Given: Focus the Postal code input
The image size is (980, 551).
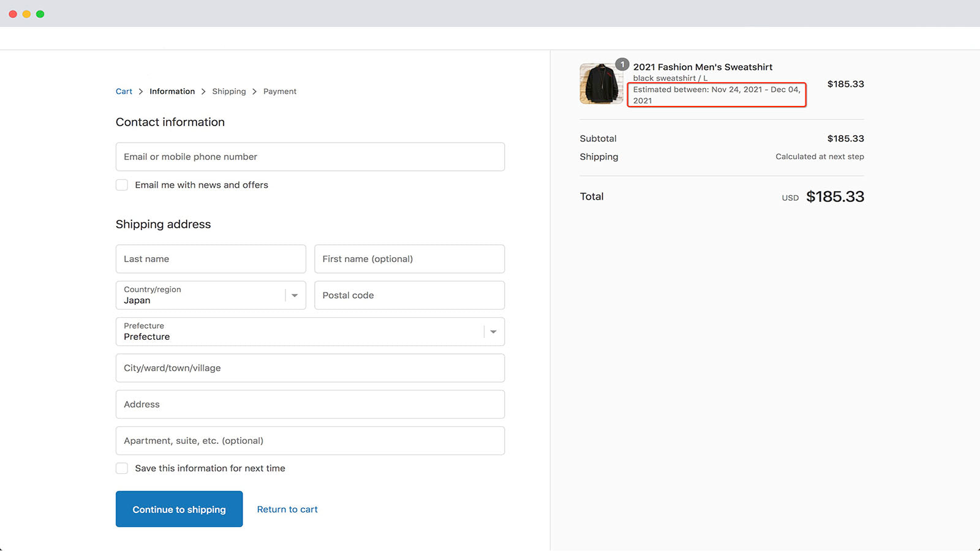Looking at the screenshot, I should (409, 295).
